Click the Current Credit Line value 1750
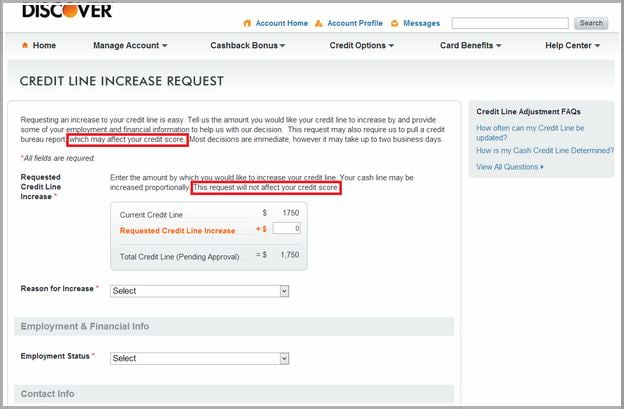The width and height of the screenshot is (624, 409). click(291, 213)
